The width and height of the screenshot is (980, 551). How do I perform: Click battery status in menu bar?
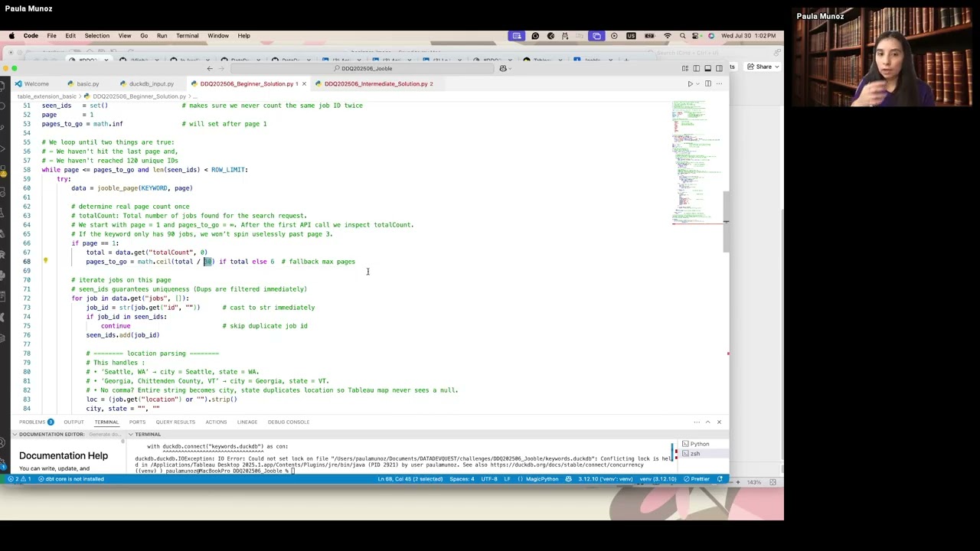[649, 35]
